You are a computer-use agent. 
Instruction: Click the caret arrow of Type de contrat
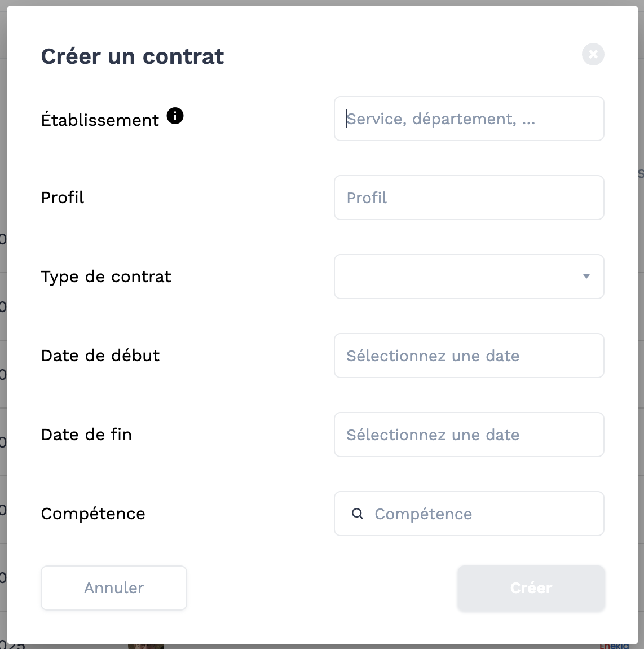coord(586,277)
